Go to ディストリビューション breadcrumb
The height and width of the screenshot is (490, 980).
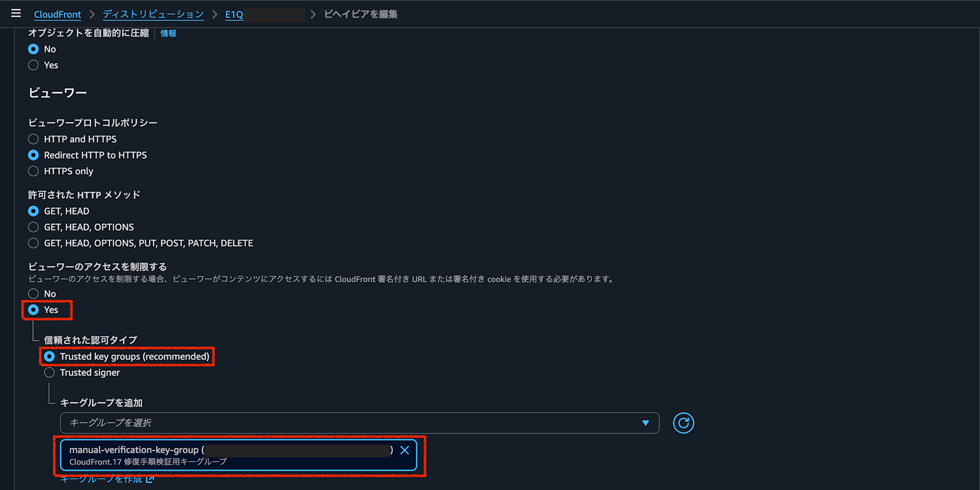pyautogui.click(x=153, y=14)
